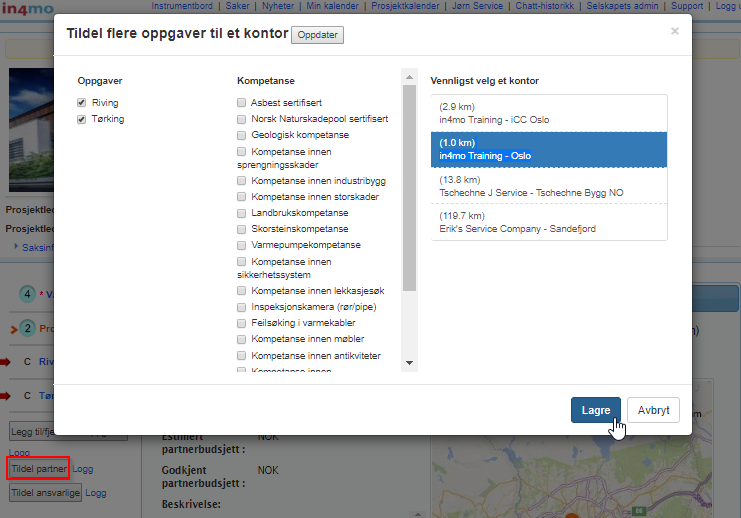The image size is (741, 518).
Task: Click the Oppdater button
Action: (318, 36)
